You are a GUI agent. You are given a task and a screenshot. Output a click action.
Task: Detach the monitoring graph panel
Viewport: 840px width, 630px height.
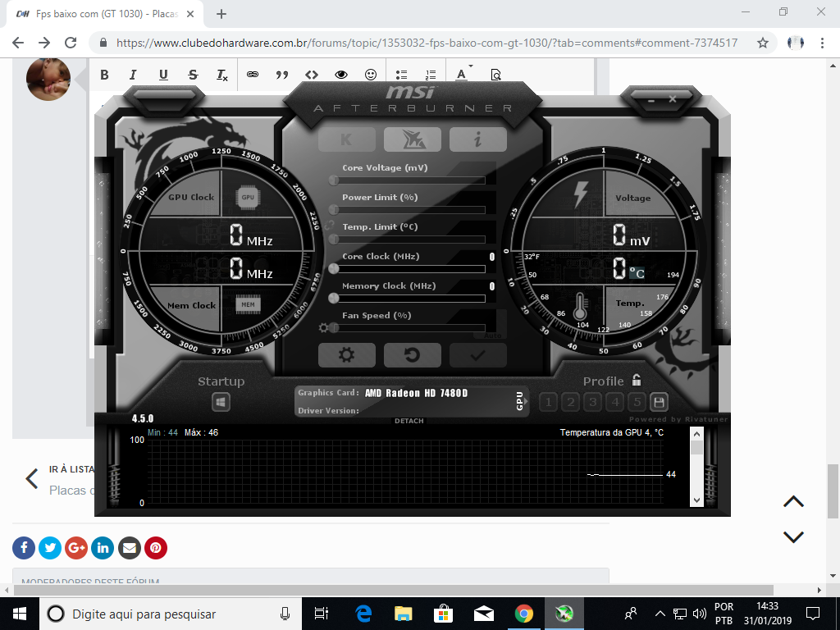(x=409, y=421)
